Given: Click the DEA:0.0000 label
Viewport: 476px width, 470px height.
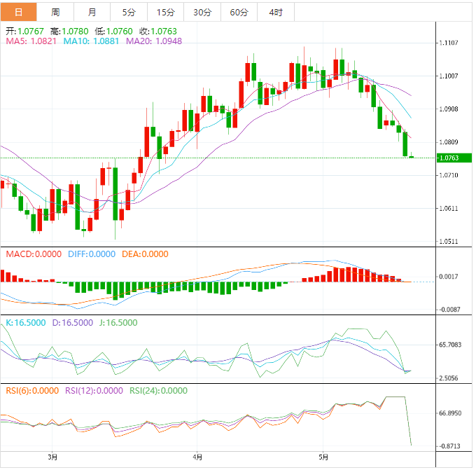Looking at the screenshot, I should coord(145,254).
